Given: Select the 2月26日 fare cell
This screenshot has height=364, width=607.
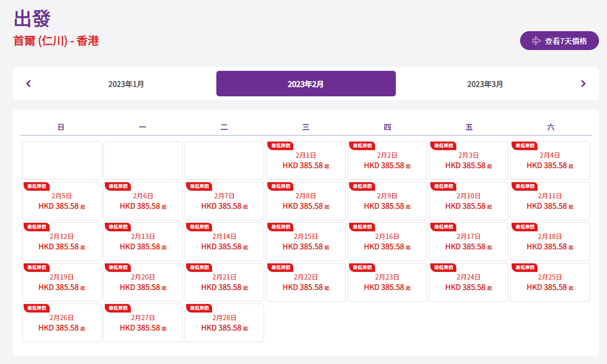Looking at the screenshot, I should coord(61,323).
